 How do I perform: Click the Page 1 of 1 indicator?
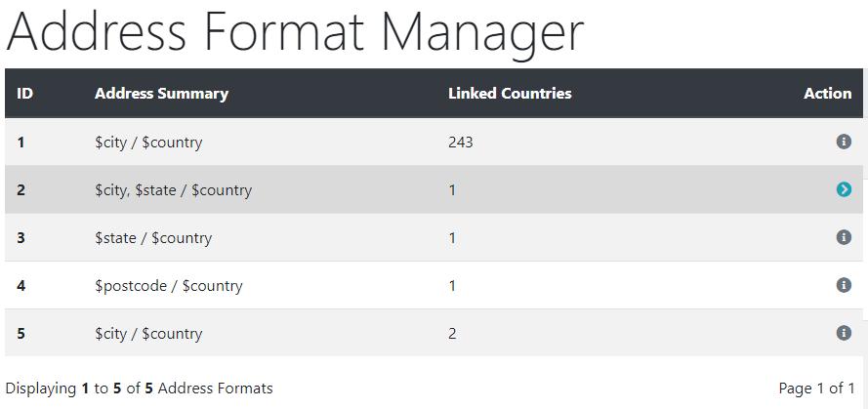pyautogui.click(x=816, y=389)
